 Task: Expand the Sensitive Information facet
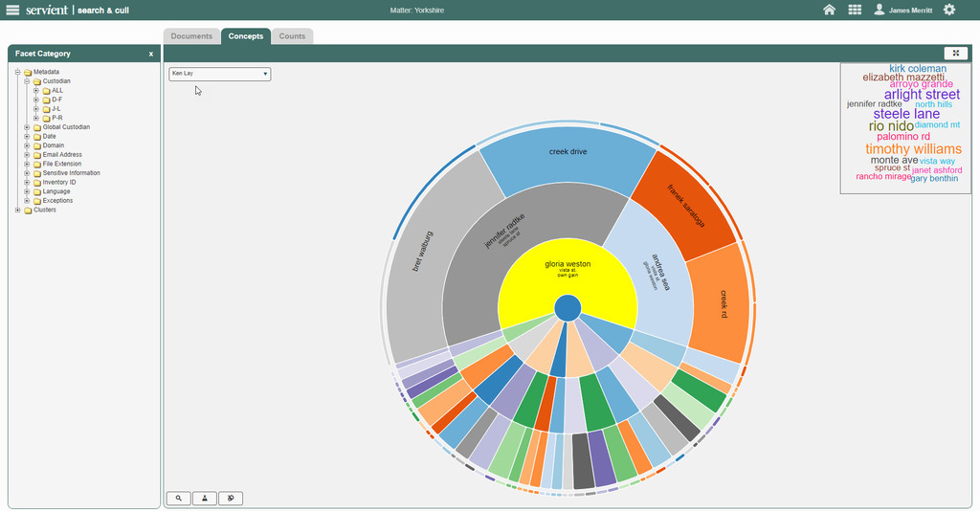point(27,173)
